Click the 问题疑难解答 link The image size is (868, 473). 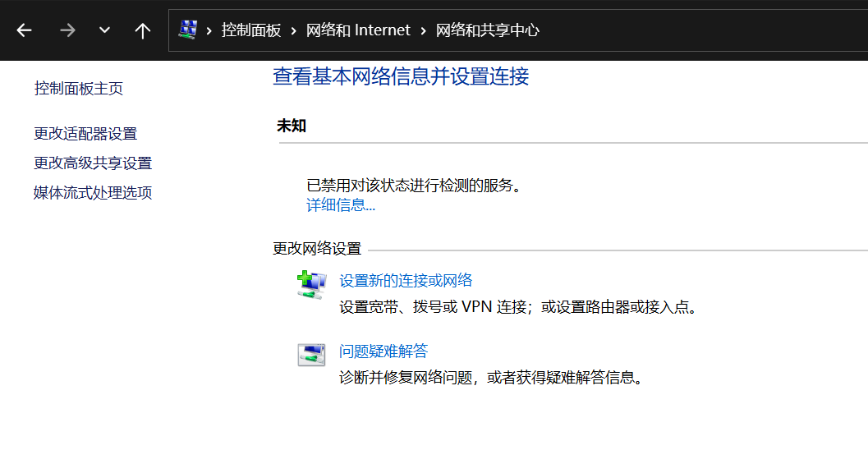click(x=383, y=351)
